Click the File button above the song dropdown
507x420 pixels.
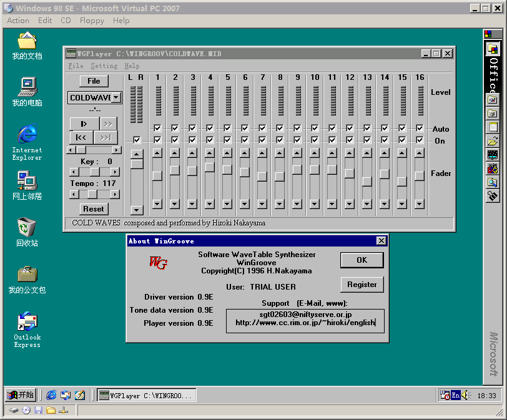tap(94, 81)
